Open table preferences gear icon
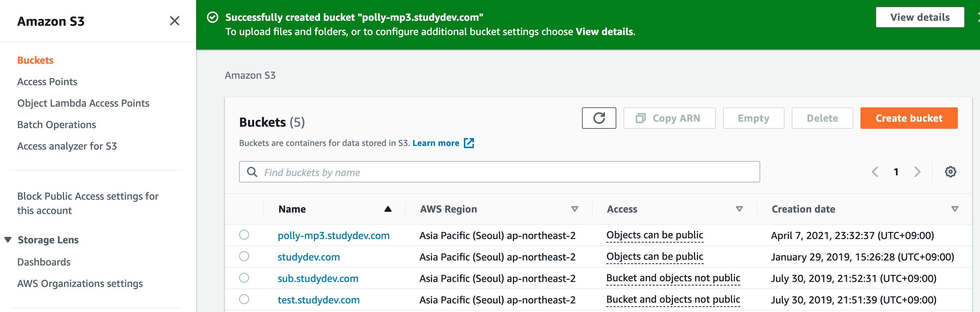The width and height of the screenshot is (980, 312). 950,172
